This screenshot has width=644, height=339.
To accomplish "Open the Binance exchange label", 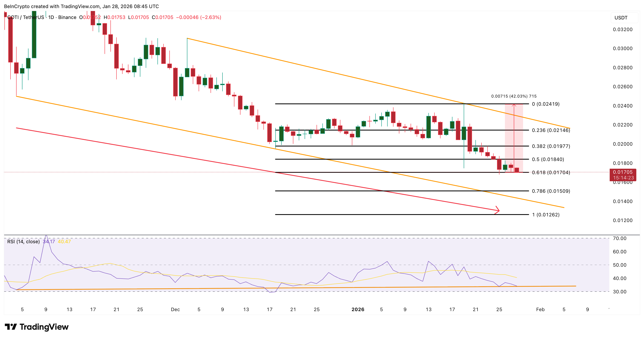I will point(66,18).
